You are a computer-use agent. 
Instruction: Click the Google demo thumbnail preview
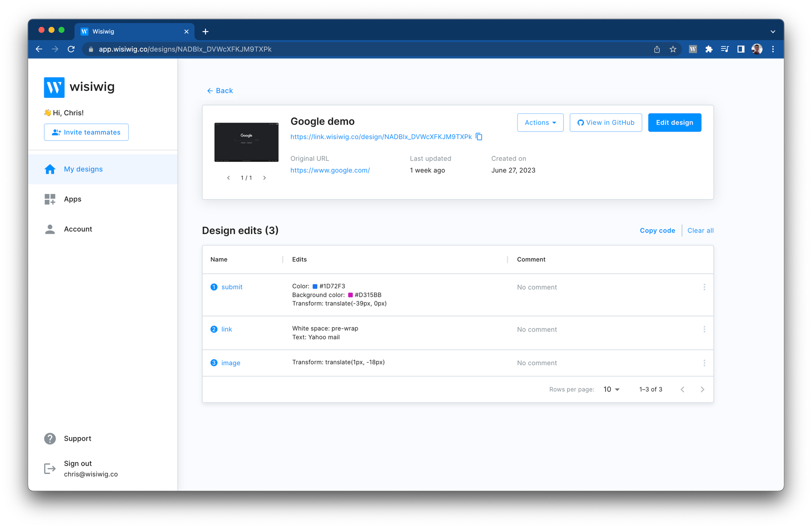(x=246, y=142)
